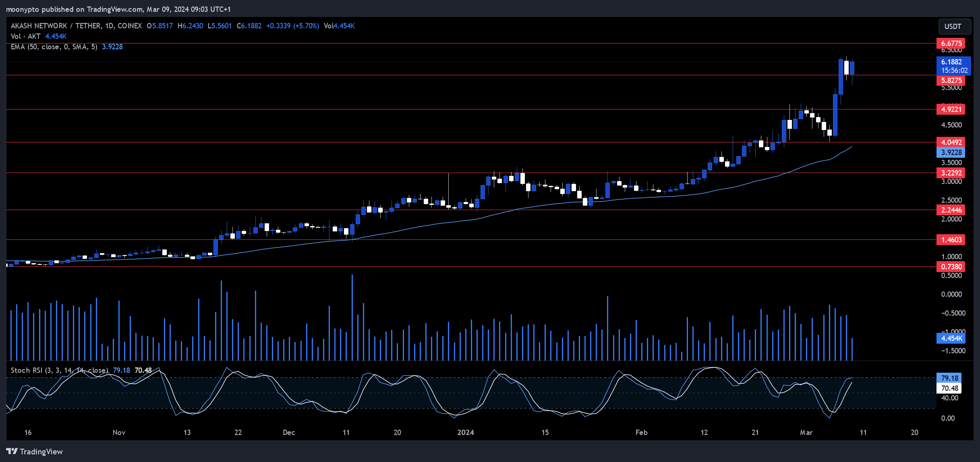Click the 4.9221 red price label
Image resolution: width=980 pixels, height=462 pixels.
pos(951,109)
